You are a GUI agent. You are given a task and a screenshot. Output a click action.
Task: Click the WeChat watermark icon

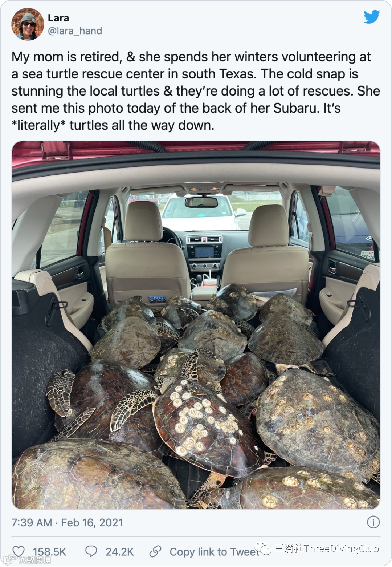(x=262, y=548)
